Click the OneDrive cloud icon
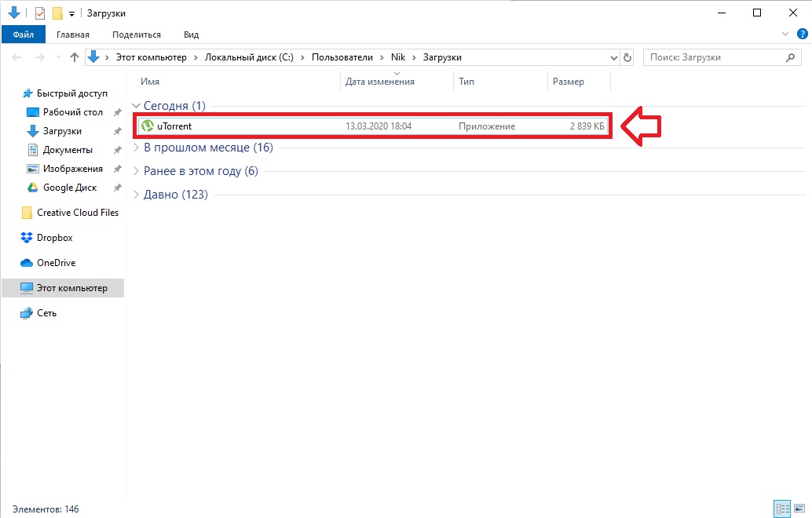Screen dimensions: 812x518 pyautogui.click(x=27, y=263)
